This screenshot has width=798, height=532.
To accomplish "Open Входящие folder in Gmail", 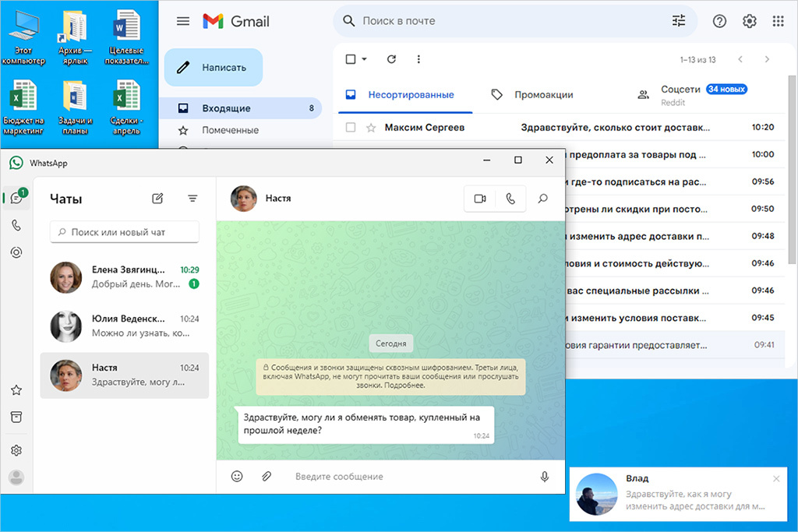I will [240, 107].
